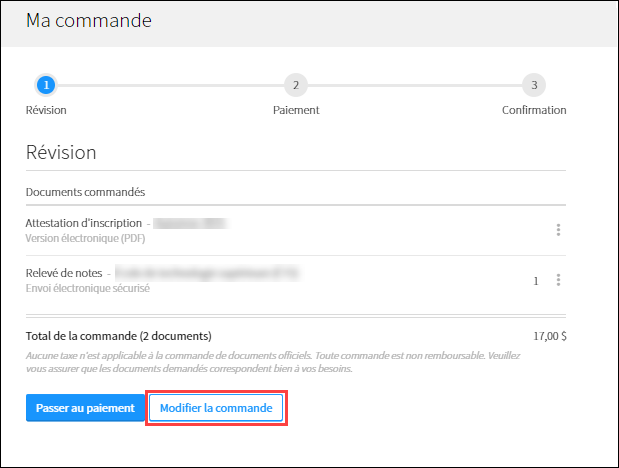This screenshot has width=619, height=468.
Task: Select step 3 circle in progress bar
Action: pyautogui.click(x=534, y=85)
